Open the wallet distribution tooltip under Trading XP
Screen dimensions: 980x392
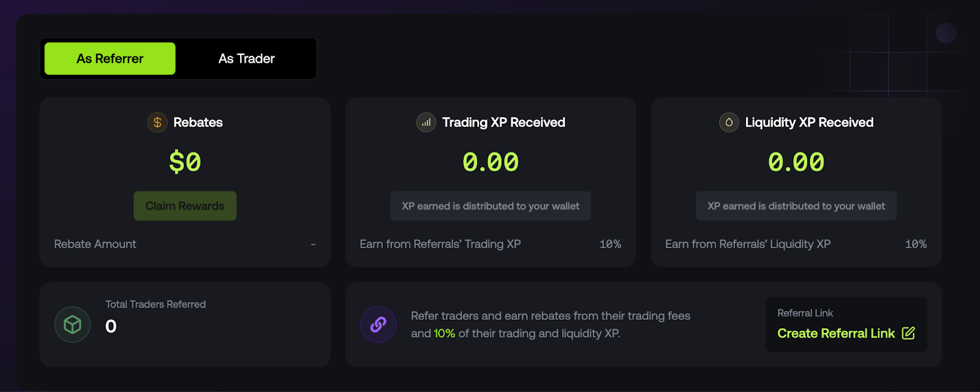click(x=491, y=206)
